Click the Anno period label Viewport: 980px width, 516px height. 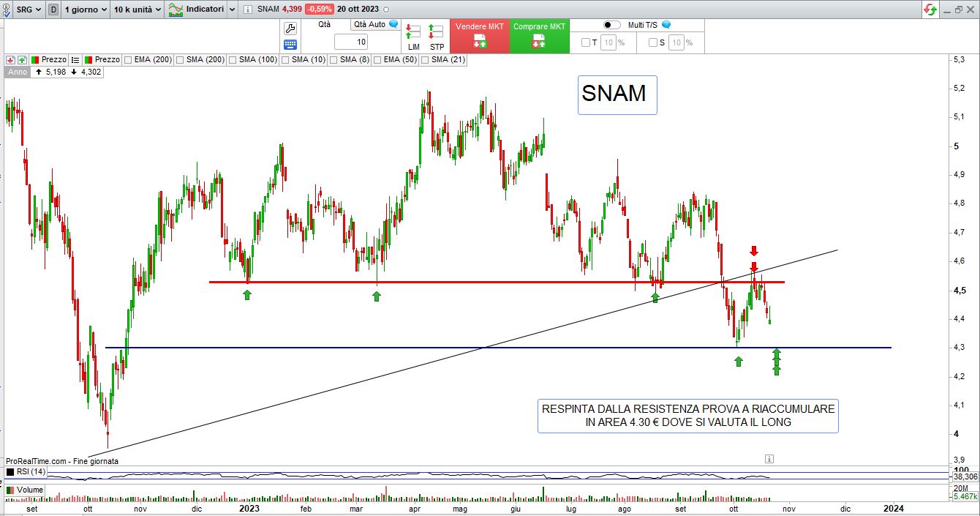tap(18, 72)
